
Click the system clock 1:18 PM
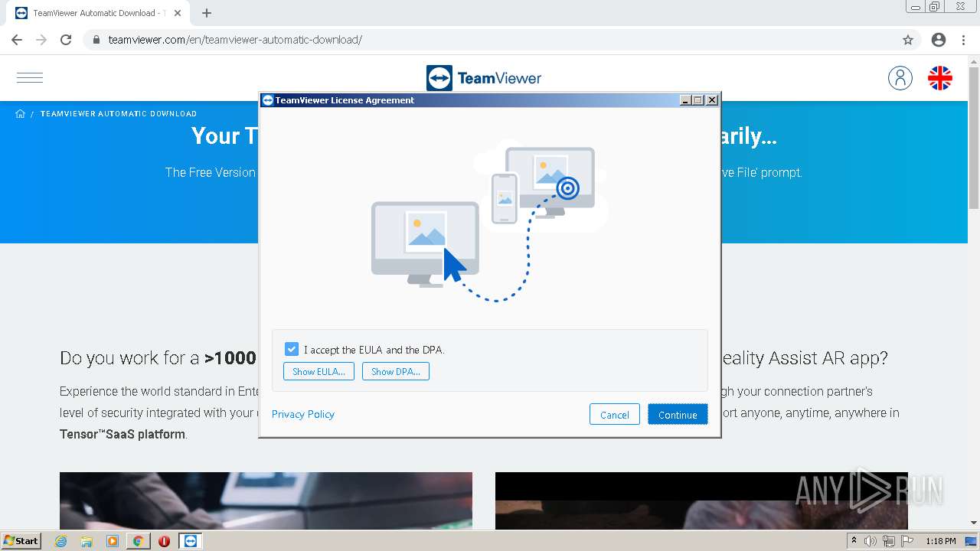click(940, 541)
